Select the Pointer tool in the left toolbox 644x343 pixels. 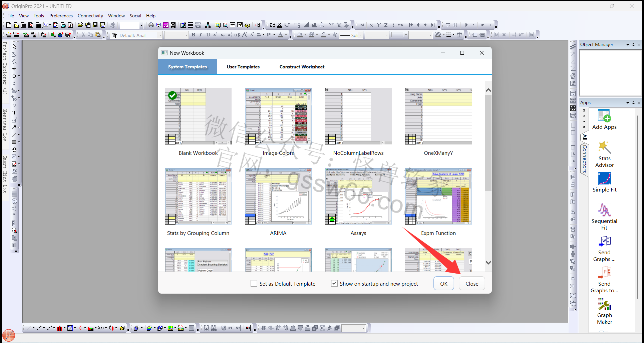click(x=14, y=47)
